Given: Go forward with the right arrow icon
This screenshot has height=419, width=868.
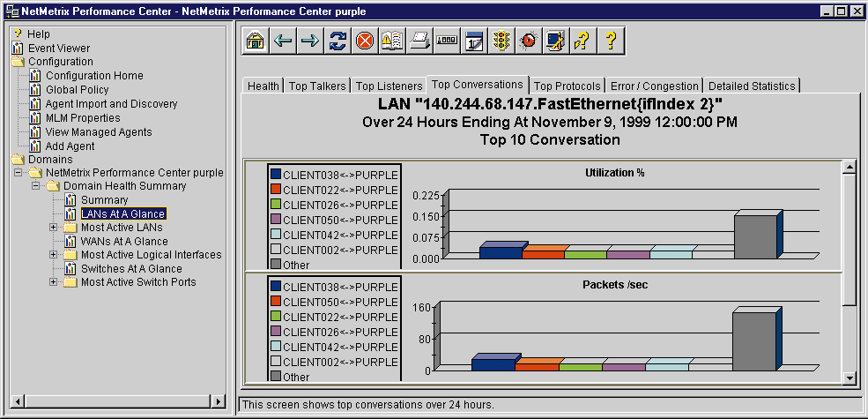Looking at the screenshot, I should click(309, 41).
